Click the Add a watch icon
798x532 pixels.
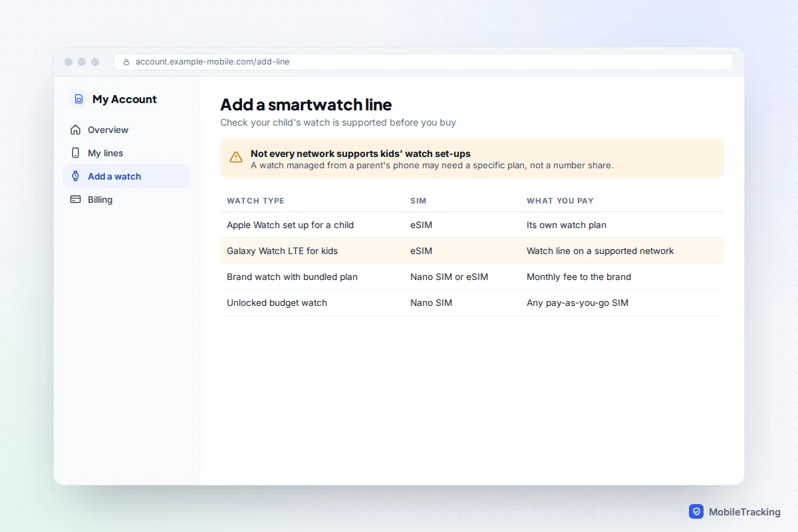tap(75, 176)
